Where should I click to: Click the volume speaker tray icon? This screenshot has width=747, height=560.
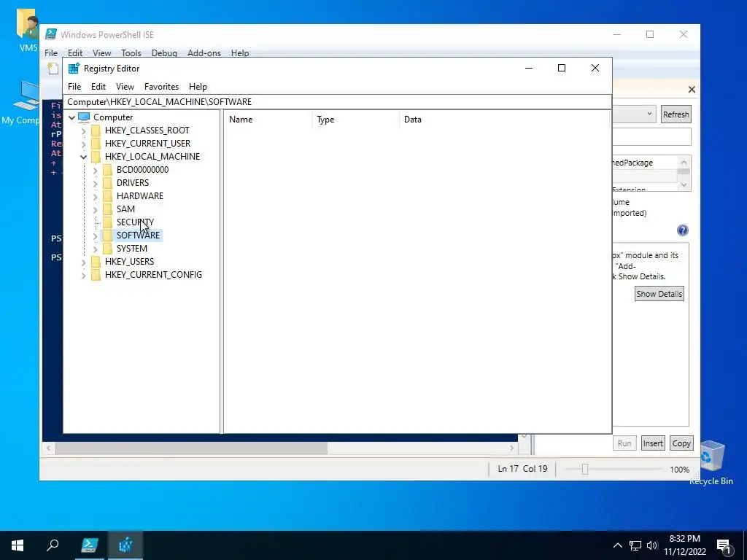(651, 545)
